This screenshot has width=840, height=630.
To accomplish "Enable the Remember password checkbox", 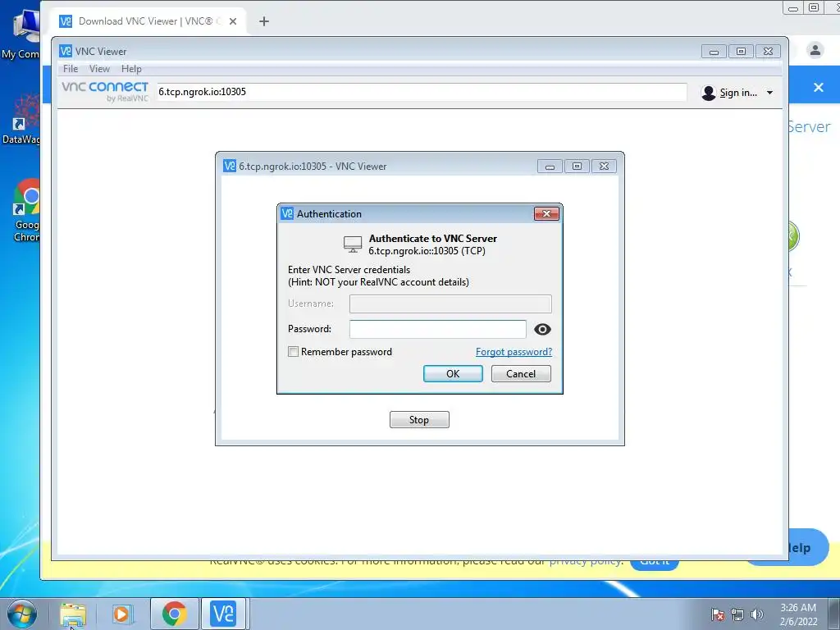I will (x=293, y=351).
